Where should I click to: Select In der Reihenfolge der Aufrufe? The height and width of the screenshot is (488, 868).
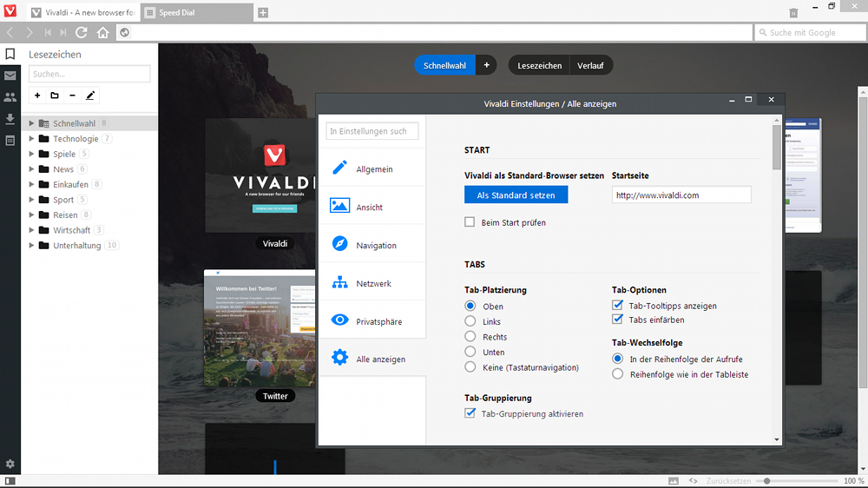618,359
